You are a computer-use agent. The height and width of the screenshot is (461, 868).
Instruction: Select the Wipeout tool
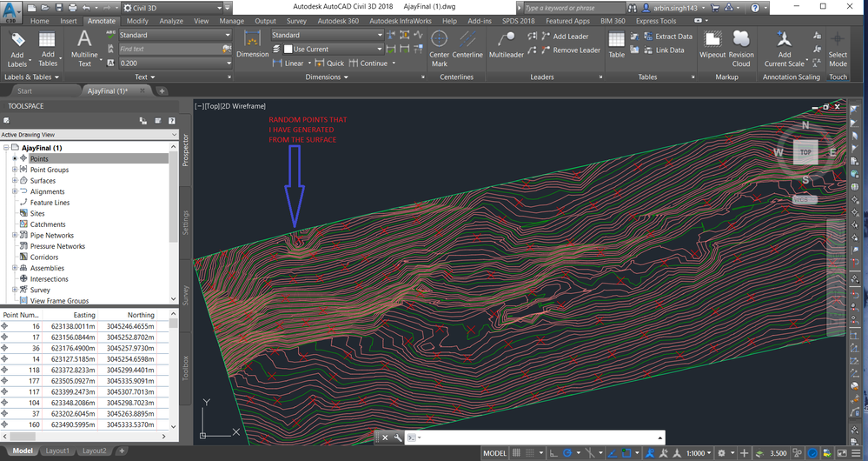pyautogui.click(x=712, y=44)
